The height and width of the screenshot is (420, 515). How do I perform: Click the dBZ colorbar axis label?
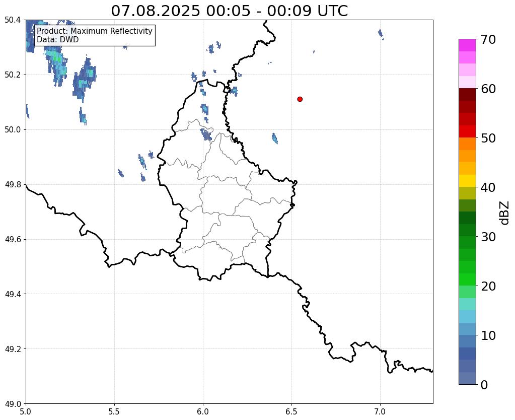click(505, 213)
